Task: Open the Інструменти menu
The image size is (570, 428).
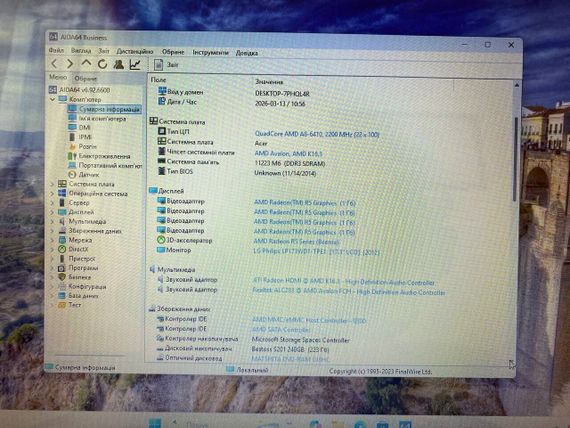Action: point(210,52)
